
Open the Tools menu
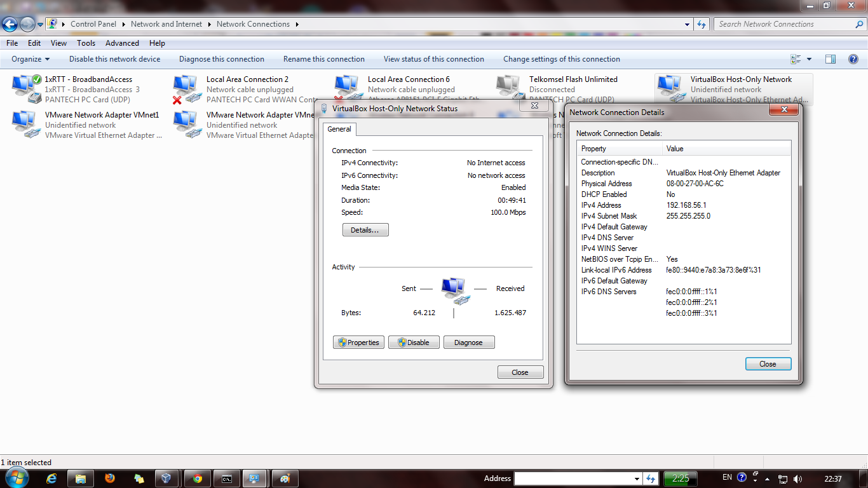tap(86, 43)
